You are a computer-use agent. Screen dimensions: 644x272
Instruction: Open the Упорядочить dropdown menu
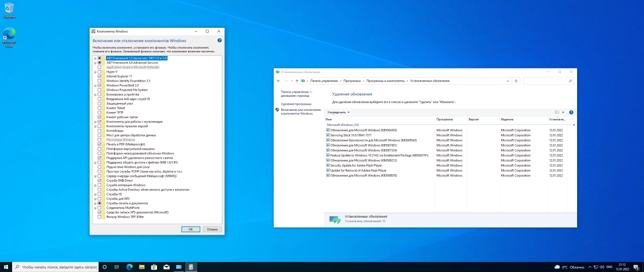[338, 112]
